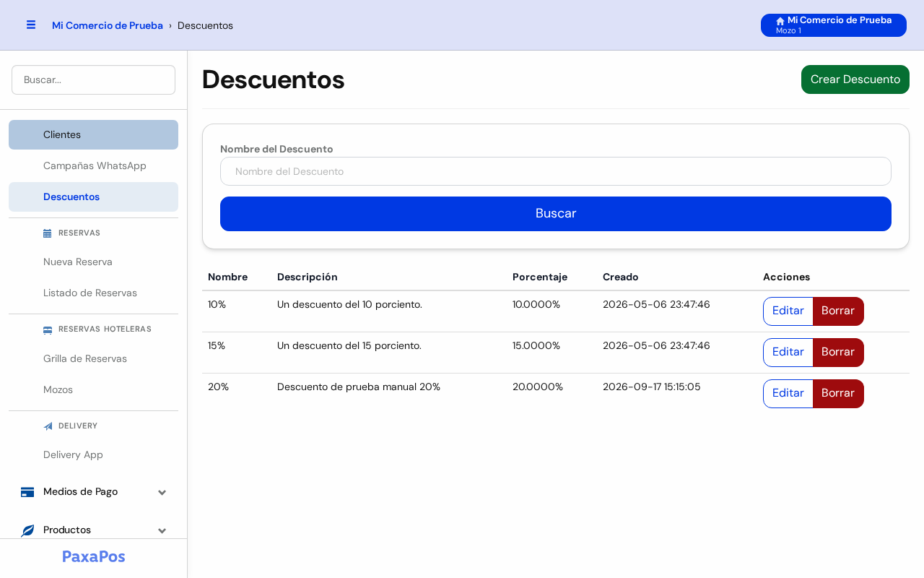924x578 pixels.
Task: Delete the 20% discount
Action: coord(838,394)
